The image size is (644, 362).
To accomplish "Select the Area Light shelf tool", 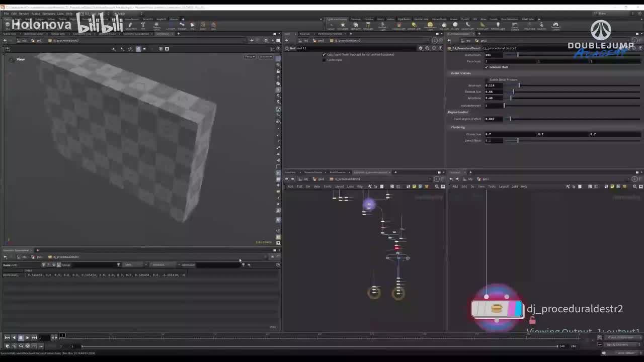I will click(x=368, y=25).
